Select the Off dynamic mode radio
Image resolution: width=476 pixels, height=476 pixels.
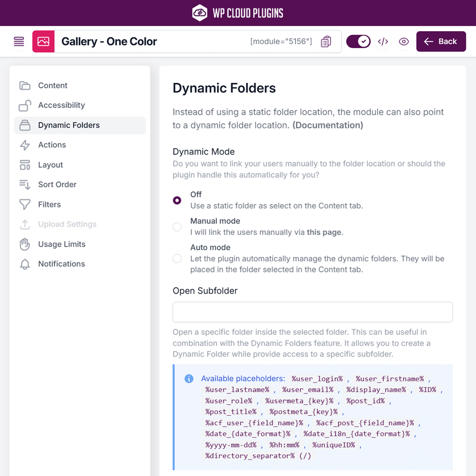[x=177, y=200]
